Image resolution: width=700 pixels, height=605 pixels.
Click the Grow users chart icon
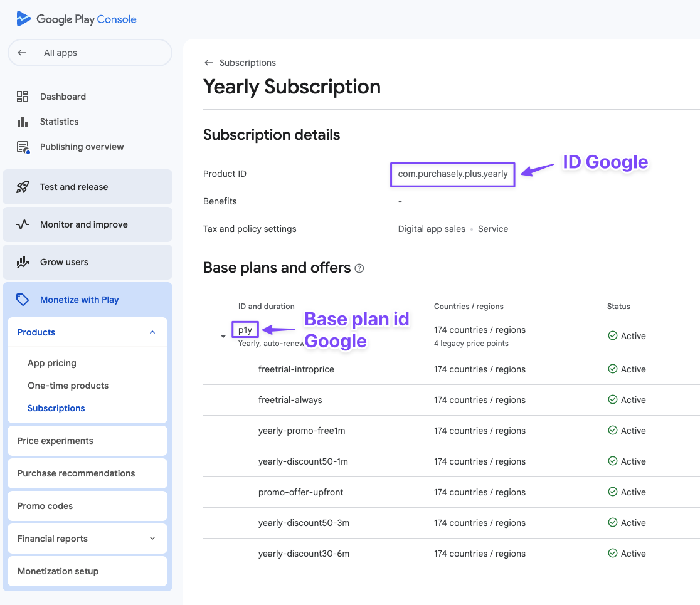click(23, 262)
